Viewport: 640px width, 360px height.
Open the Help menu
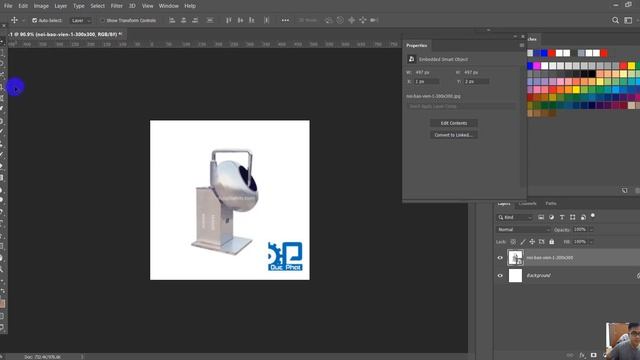tap(190, 6)
